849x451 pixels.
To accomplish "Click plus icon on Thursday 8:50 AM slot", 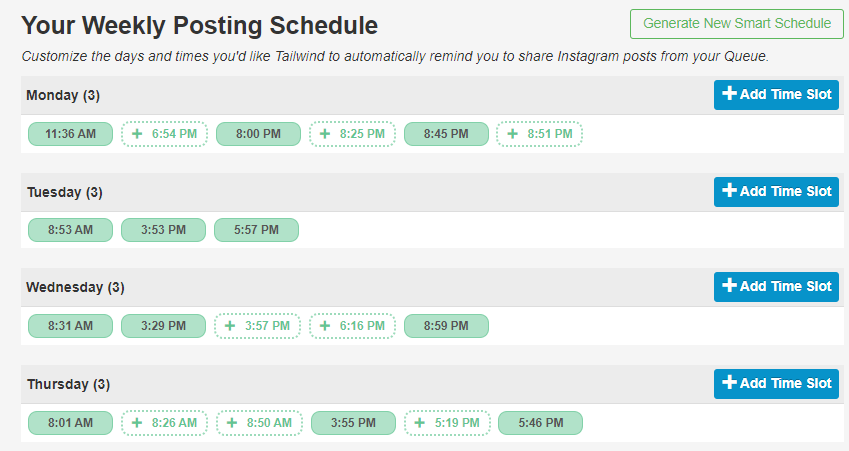I will (x=231, y=423).
